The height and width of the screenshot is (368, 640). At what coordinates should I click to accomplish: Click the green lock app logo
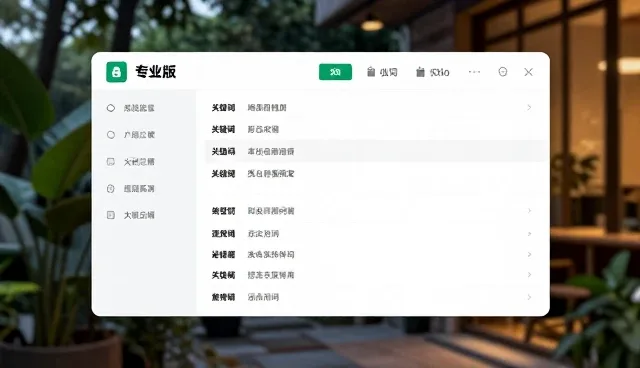[x=116, y=72]
